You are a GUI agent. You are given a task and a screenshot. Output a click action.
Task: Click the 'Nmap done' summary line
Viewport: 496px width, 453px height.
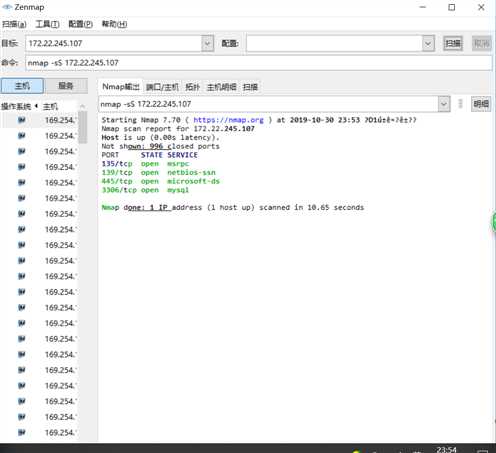coord(233,207)
